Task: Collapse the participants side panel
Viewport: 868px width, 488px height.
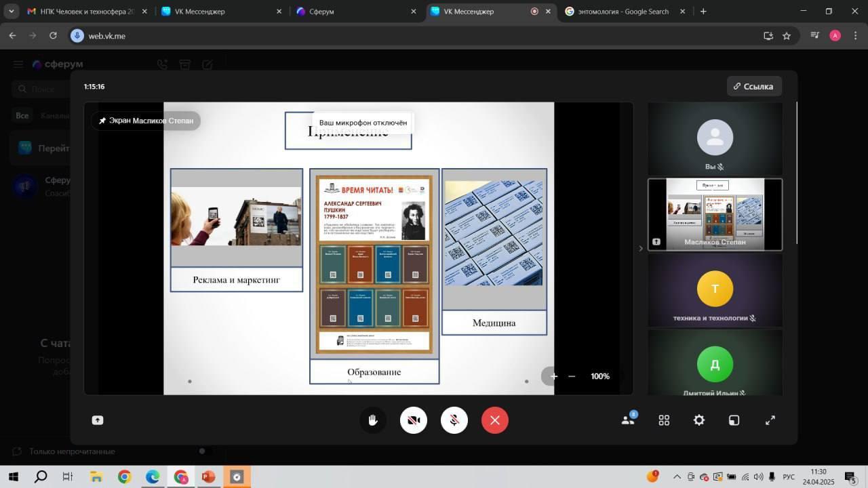Action: pos(641,248)
